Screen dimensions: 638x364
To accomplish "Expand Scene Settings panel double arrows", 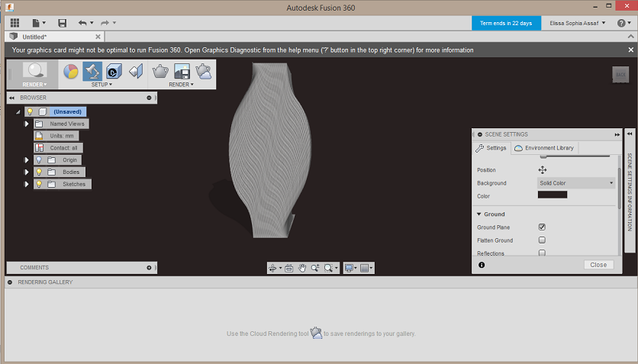I will pyautogui.click(x=617, y=134).
